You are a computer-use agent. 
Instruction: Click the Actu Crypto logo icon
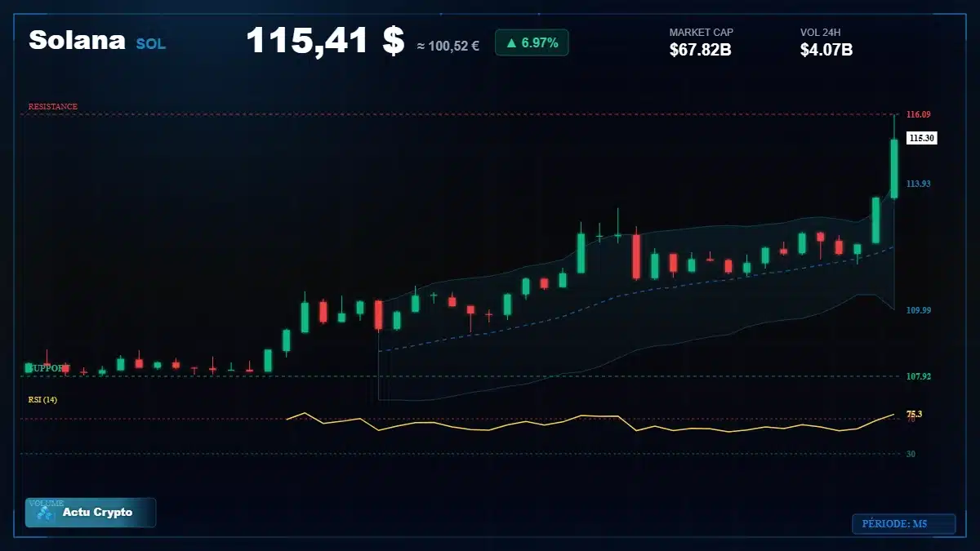pos(46,513)
